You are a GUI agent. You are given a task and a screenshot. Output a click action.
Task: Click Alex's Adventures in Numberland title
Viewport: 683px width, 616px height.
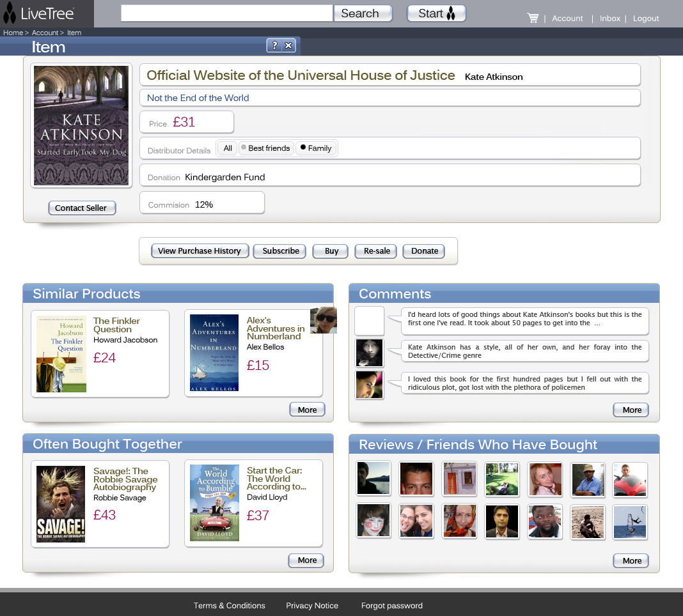276,328
